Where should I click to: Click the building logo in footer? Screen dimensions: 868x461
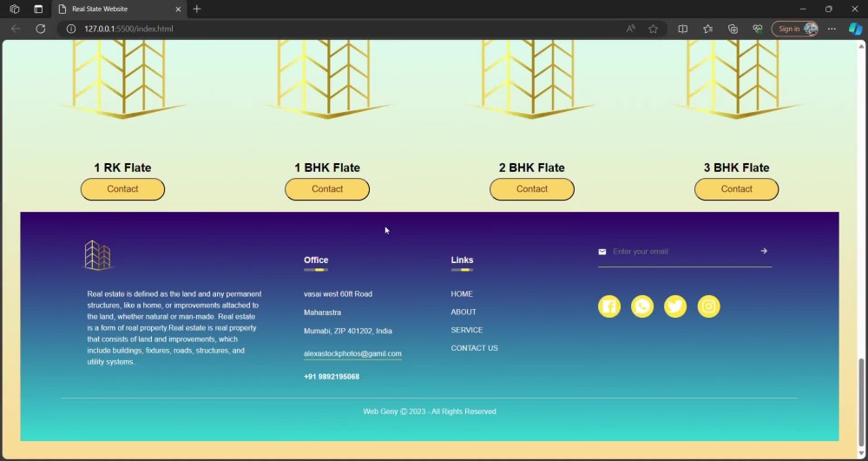[98, 255]
